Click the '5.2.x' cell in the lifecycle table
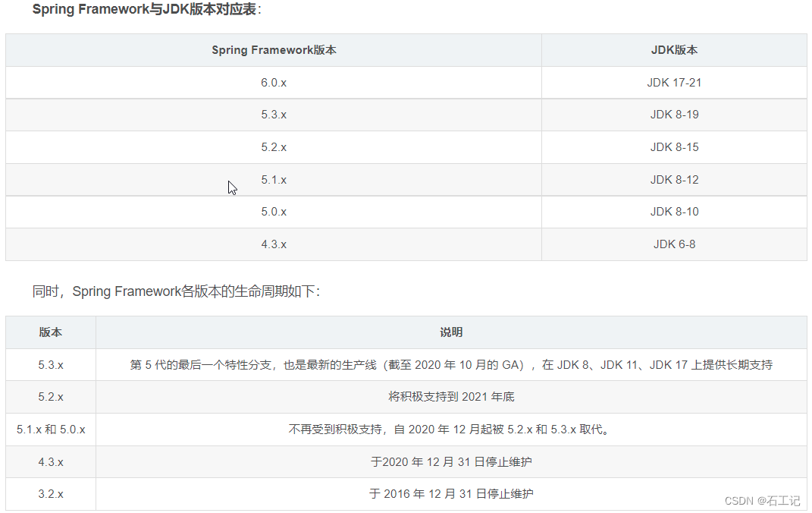 pos(51,398)
